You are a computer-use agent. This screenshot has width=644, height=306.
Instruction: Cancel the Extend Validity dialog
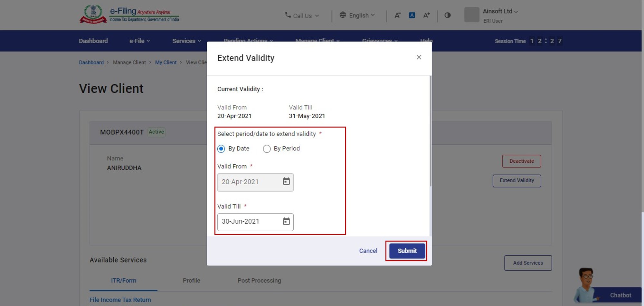click(x=368, y=251)
